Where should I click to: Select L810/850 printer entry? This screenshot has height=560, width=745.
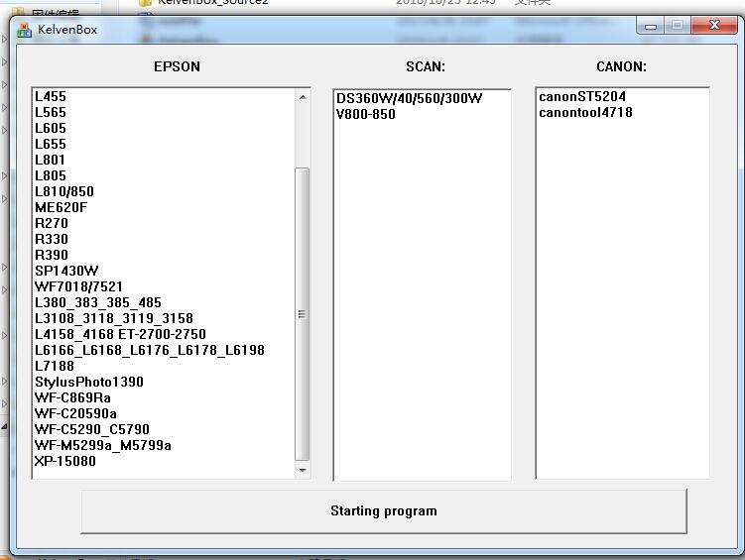click(x=64, y=191)
